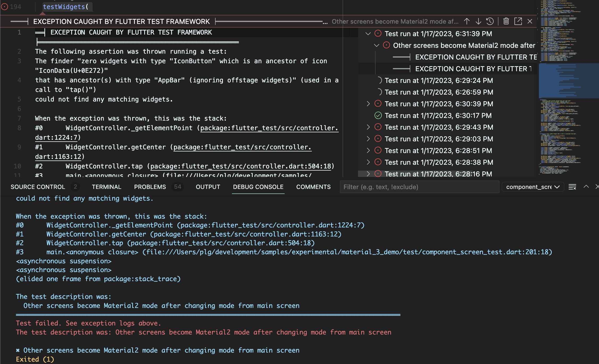The image size is (599, 364).
Task: Collapse Test run at 6:31:39 PM
Action: coord(368,34)
